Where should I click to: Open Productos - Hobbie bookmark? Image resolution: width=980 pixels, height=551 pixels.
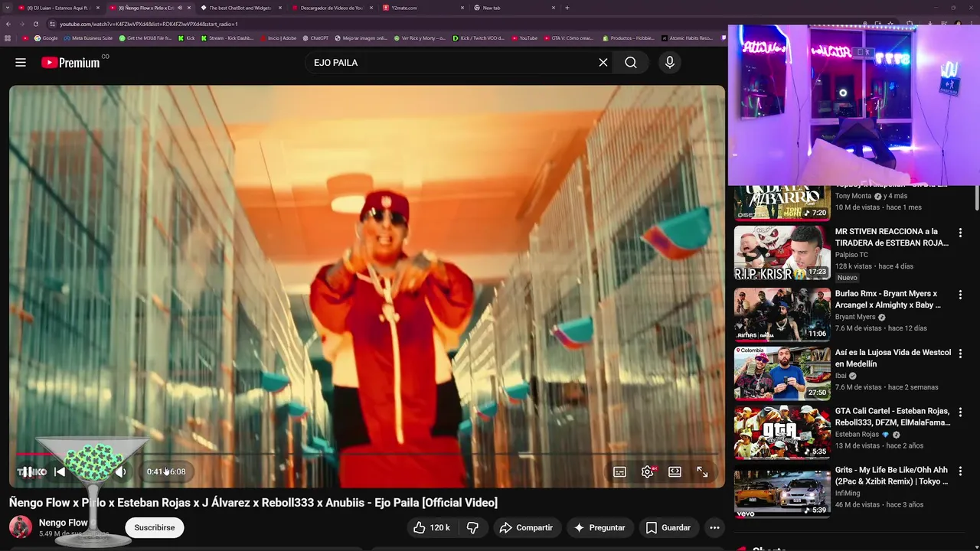pyautogui.click(x=629, y=38)
